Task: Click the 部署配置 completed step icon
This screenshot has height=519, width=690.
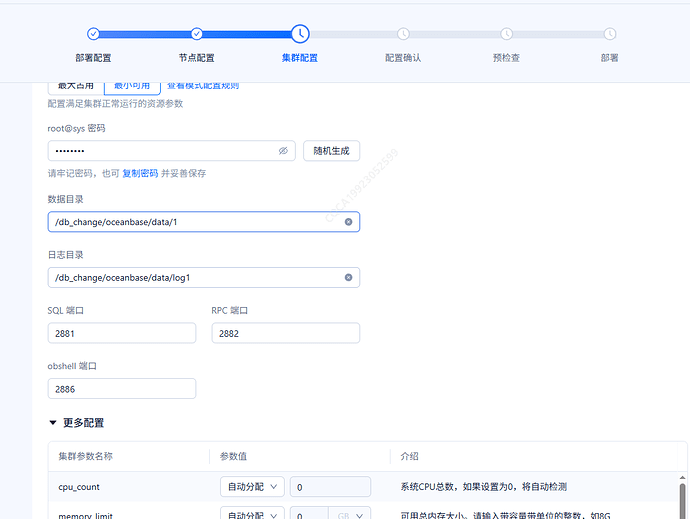Action: click(93, 34)
